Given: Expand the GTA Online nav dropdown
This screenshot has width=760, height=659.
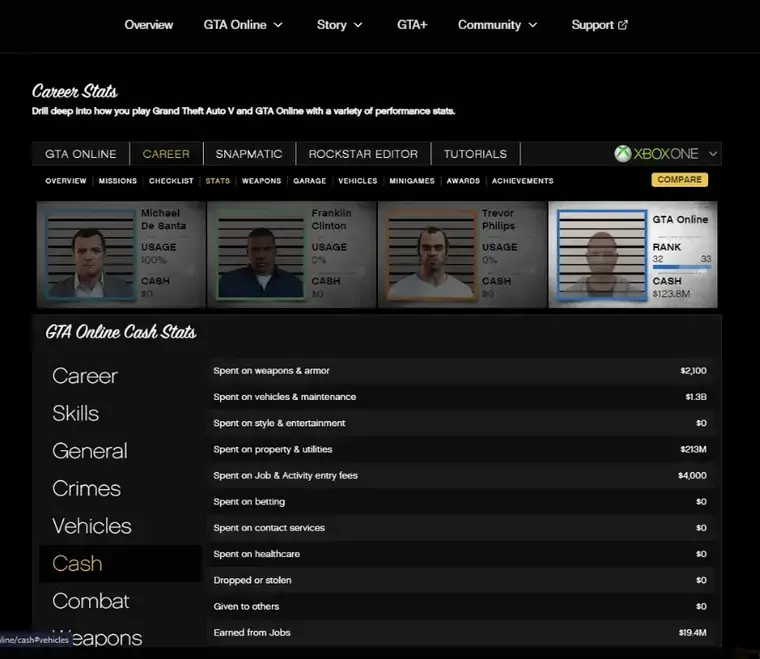Looking at the screenshot, I should (x=277, y=25).
